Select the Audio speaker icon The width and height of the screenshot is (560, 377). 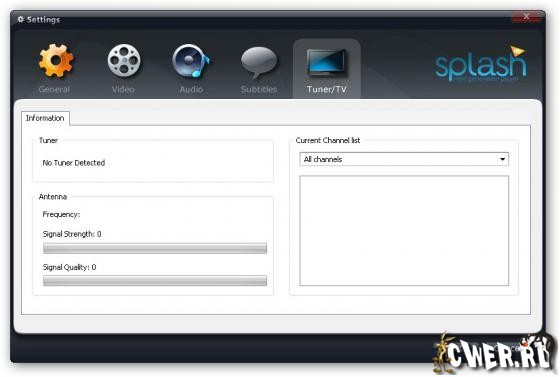tap(191, 61)
